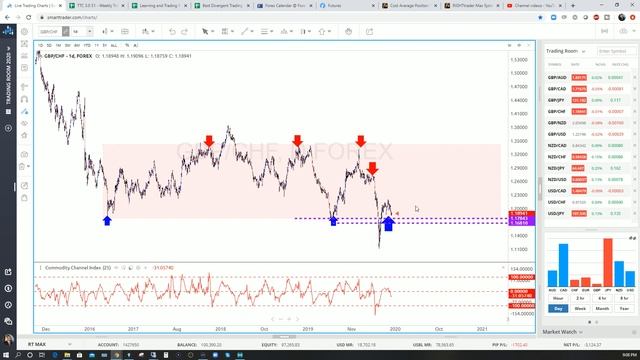Select the Year timeframe in strength meter

click(624, 309)
